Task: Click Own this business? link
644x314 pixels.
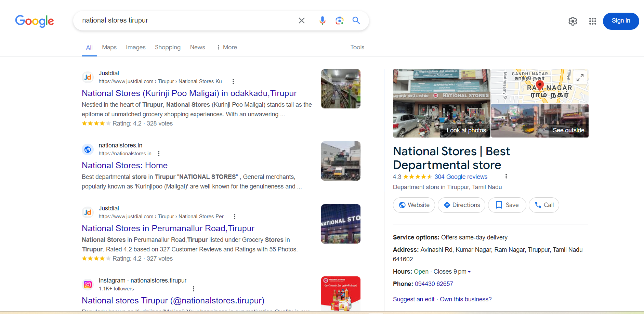Action: 465,299
